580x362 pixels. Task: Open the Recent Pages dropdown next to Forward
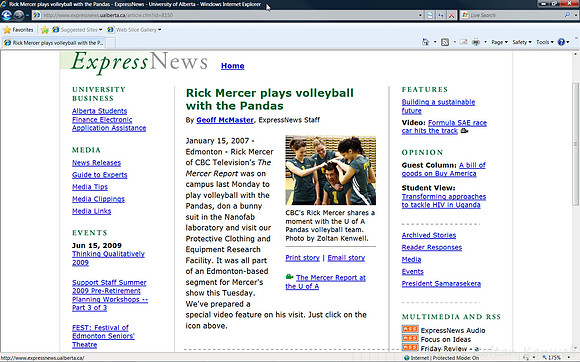pyautogui.click(x=27, y=15)
